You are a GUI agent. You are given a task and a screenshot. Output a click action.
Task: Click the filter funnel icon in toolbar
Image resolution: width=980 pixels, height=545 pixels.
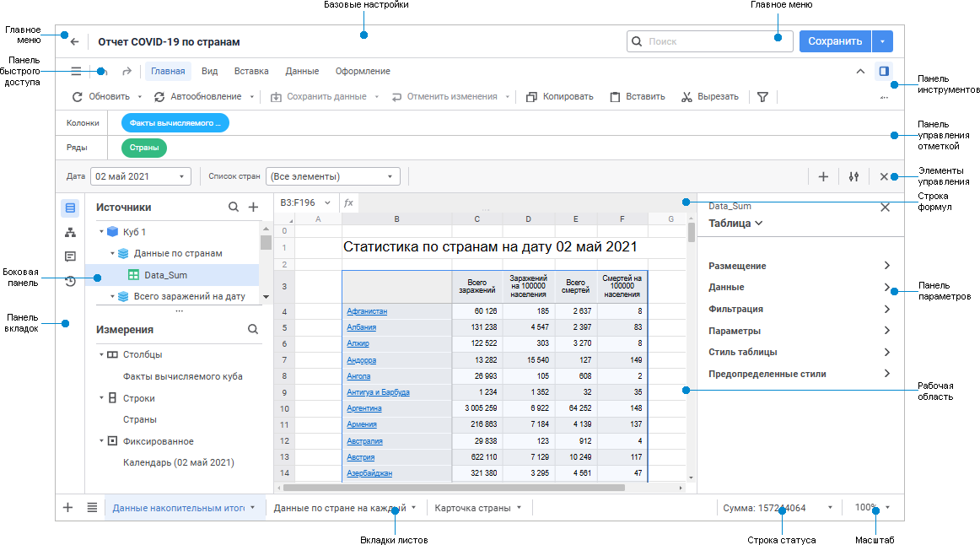pyautogui.click(x=762, y=97)
